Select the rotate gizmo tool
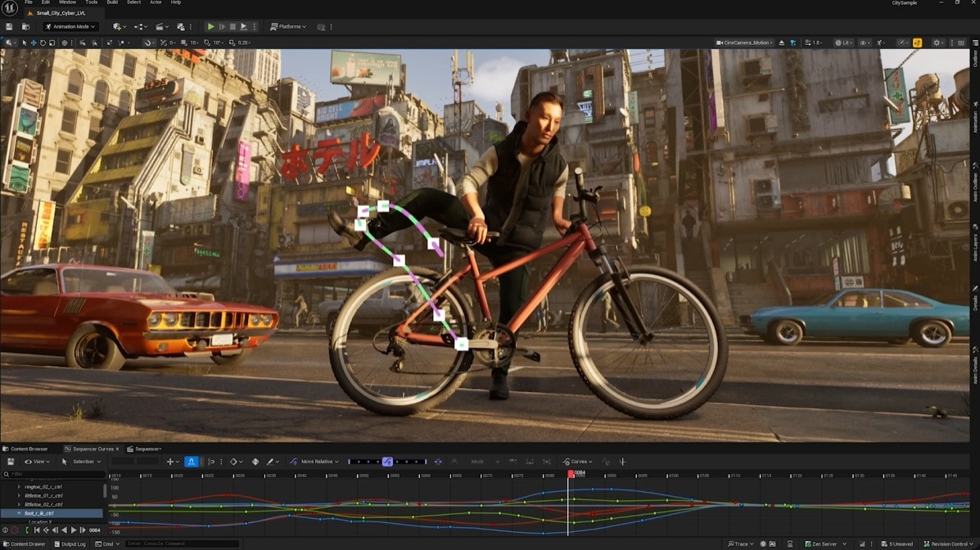The image size is (980, 550). coord(43,43)
